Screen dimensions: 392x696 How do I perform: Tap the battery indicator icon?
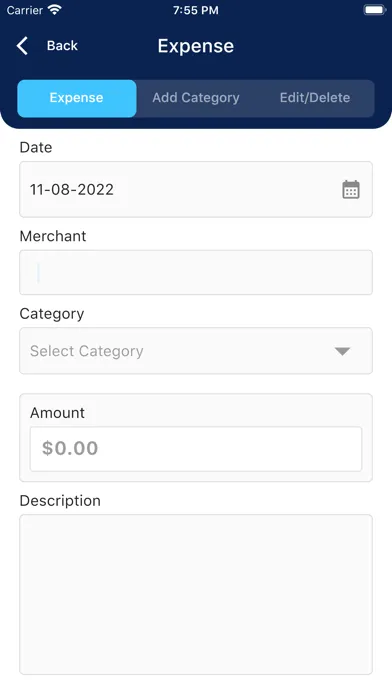pos(375,10)
